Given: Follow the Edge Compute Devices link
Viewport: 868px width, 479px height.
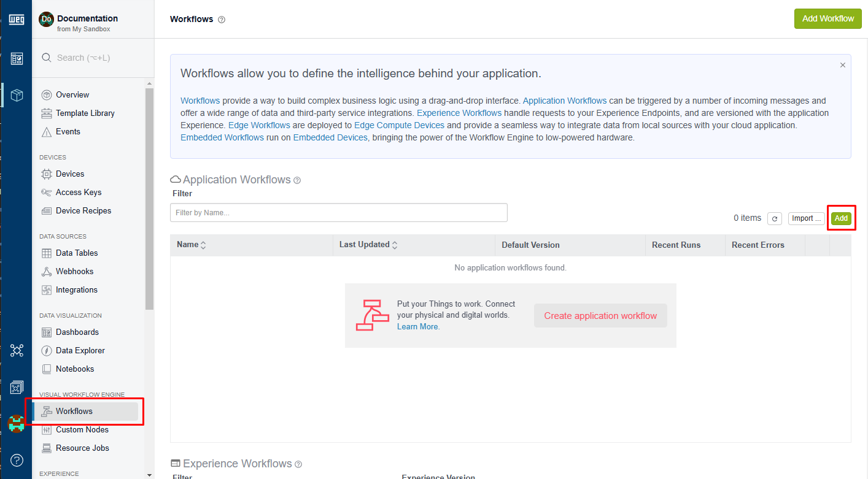Looking at the screenshot, I should (399, 125).
